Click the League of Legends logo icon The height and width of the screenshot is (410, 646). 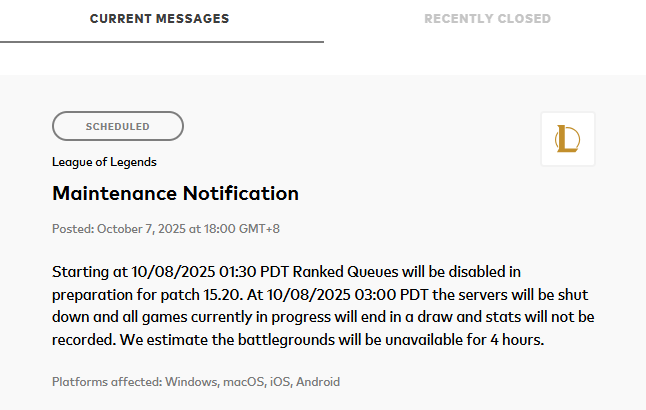click(x=567, y=139)
